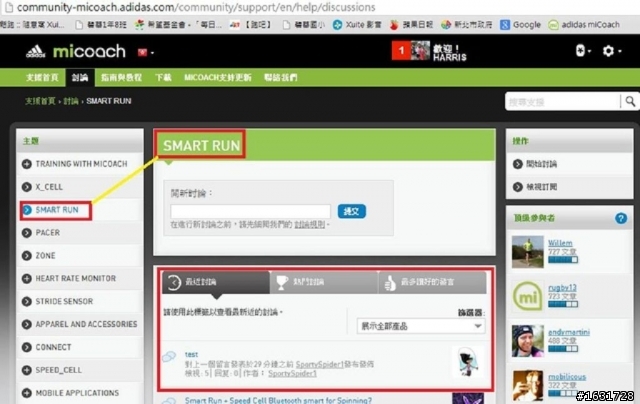The height and width of the screenshot is (404, 640).
Task: Click rugby13's blue rating bar
Action: point(563,304)
